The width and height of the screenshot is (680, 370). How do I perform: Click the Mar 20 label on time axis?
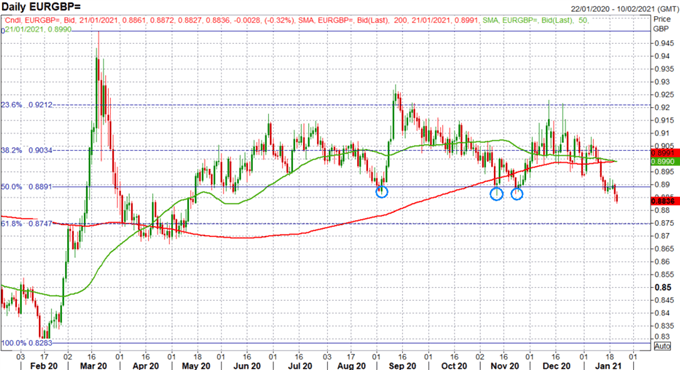point(93,366)
